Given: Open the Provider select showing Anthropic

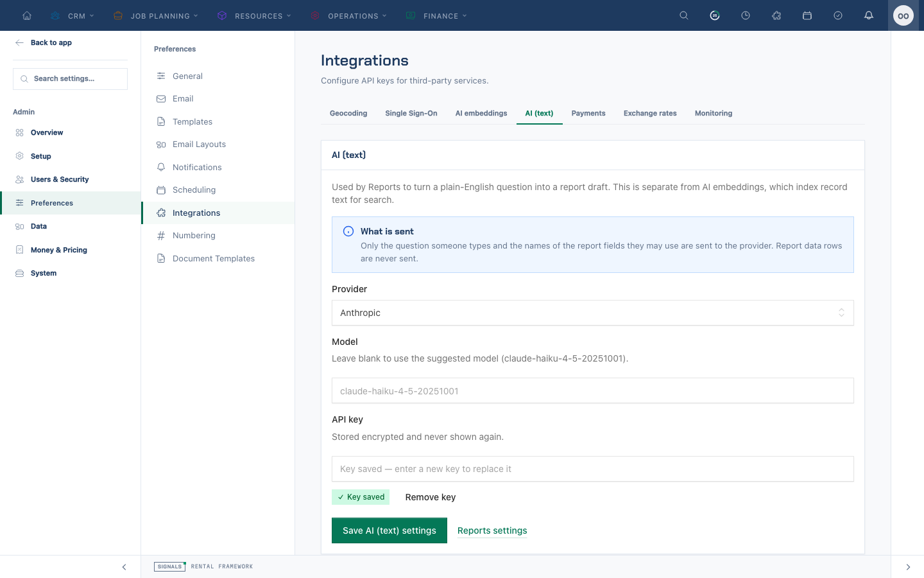Looking at the screenshot, I should coord(593,313).
